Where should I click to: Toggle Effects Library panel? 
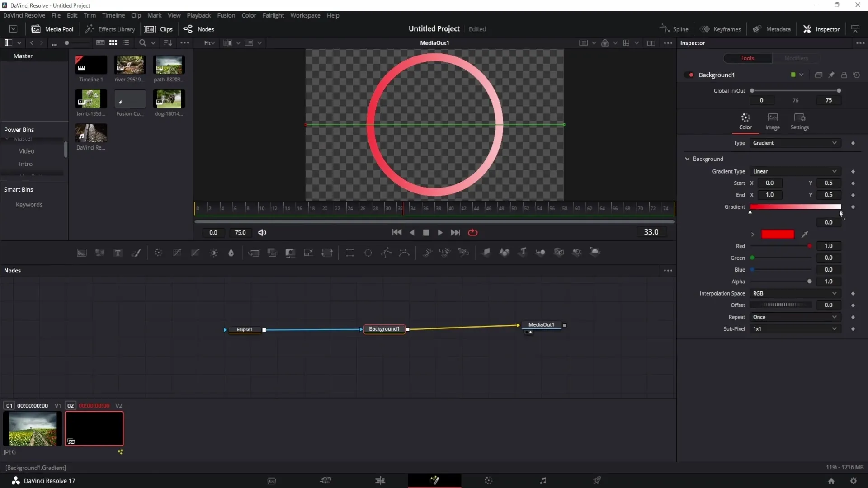pyautogui.click(x=110, y=29)
